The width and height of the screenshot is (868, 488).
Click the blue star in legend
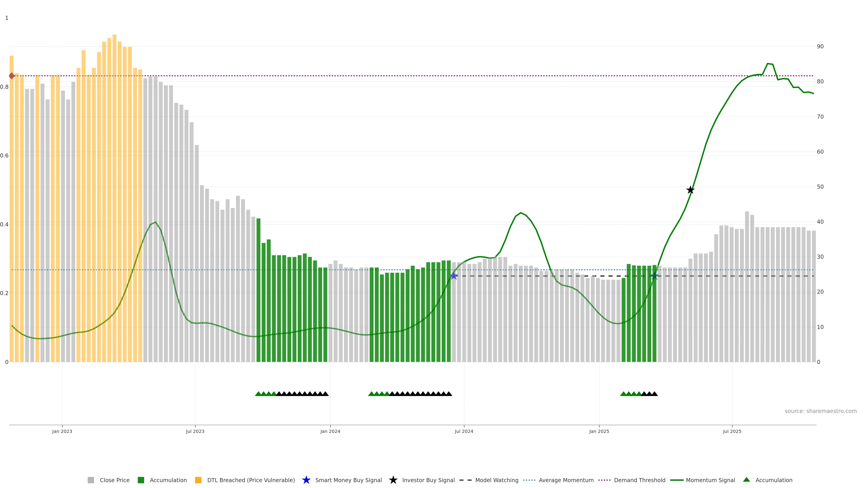pos(306,480)
